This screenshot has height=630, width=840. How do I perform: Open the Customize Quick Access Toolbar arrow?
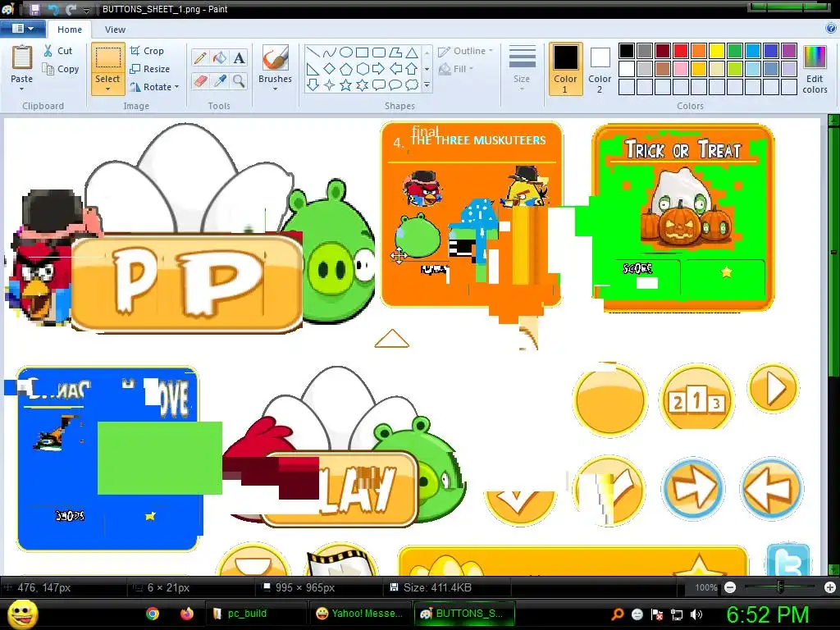[x=86, y=10]
